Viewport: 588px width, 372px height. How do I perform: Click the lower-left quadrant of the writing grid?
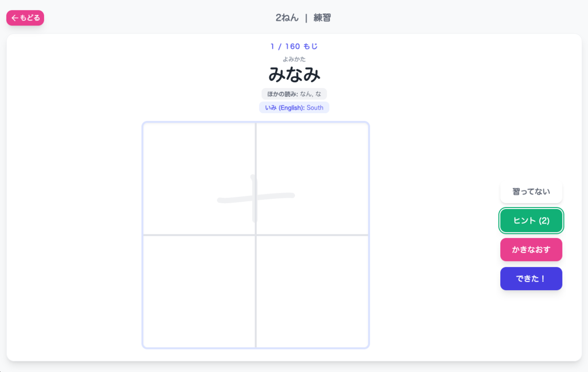click(199, 291)
